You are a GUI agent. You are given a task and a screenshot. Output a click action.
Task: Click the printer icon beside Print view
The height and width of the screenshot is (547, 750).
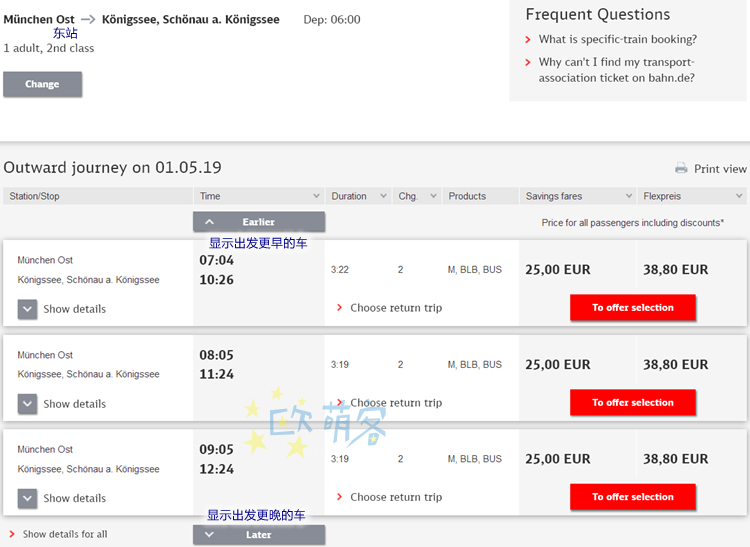tap(681, 169)
